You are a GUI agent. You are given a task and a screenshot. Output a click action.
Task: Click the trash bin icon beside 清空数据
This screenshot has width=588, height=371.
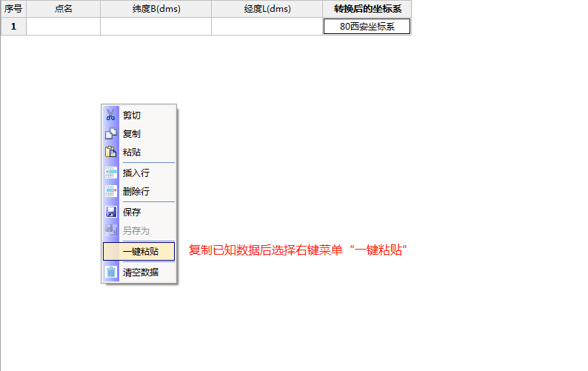coord(111,272)
